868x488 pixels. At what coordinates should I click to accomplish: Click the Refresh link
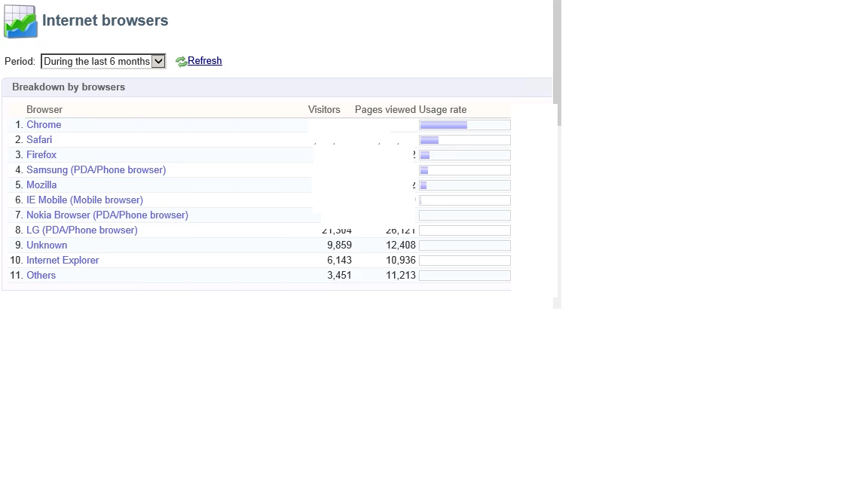205,61
